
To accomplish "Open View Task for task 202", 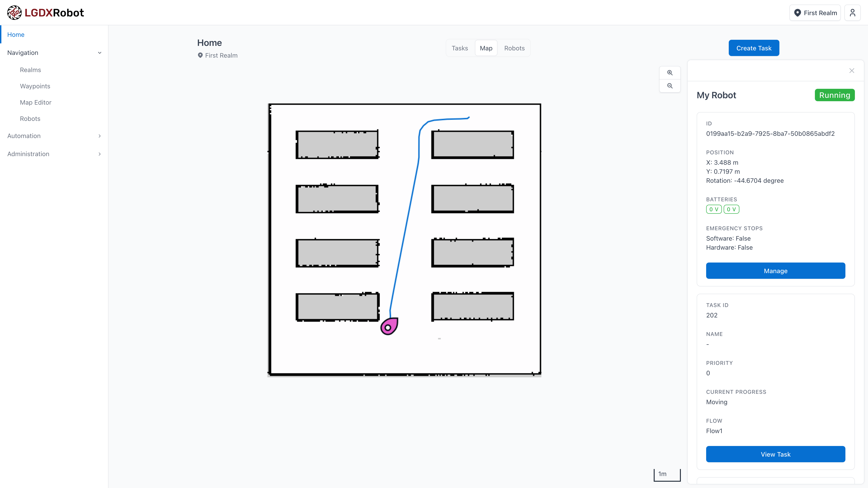I will 775,454.
